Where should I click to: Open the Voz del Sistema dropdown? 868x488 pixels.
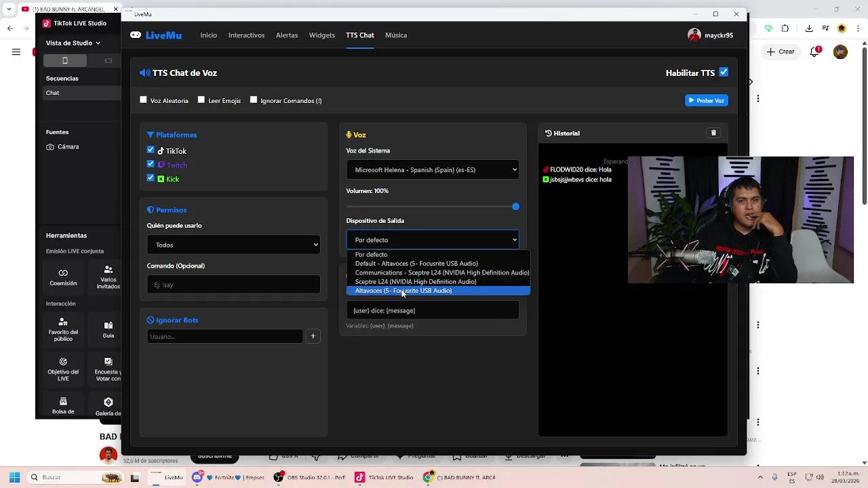433,169
